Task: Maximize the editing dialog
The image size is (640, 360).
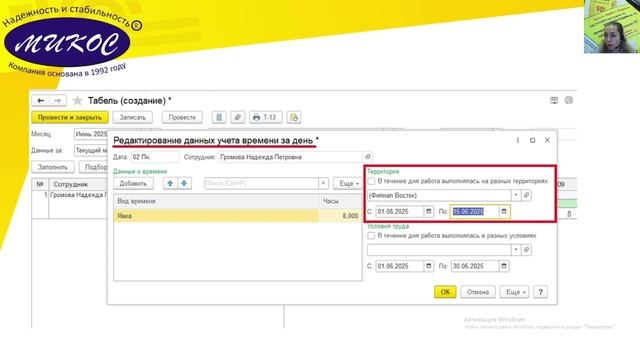Action: 532,140
